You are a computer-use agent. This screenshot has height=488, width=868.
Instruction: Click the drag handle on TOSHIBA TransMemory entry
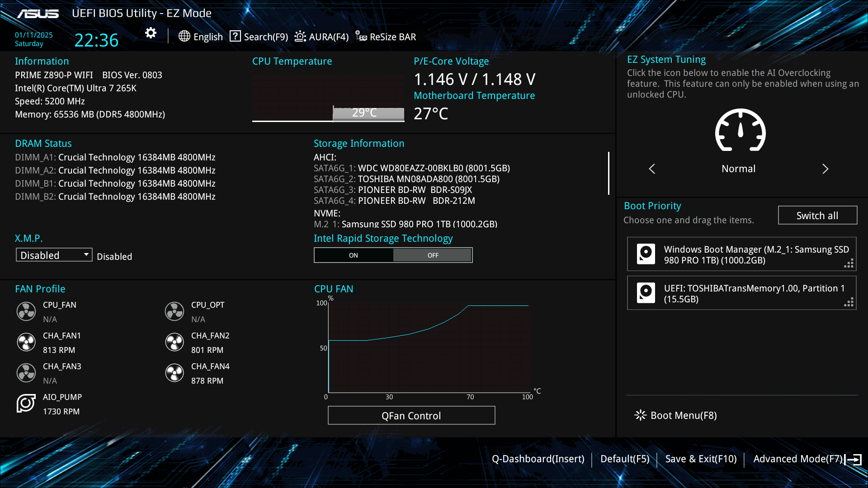click(849, 302)
